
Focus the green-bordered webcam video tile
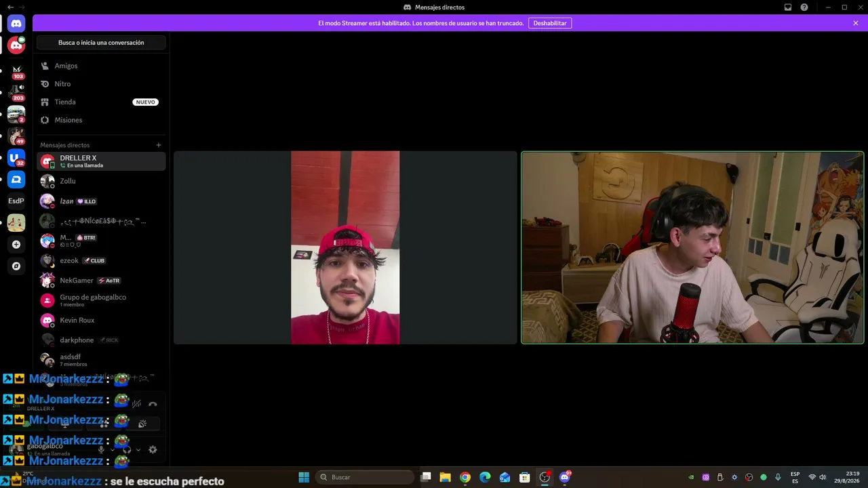coord(692,247)
